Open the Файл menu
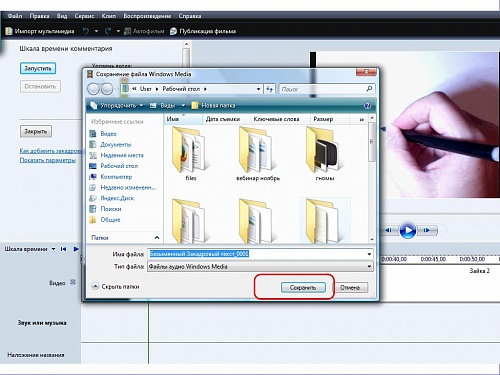This screenshot has height=375, width=500. point(15,16)
